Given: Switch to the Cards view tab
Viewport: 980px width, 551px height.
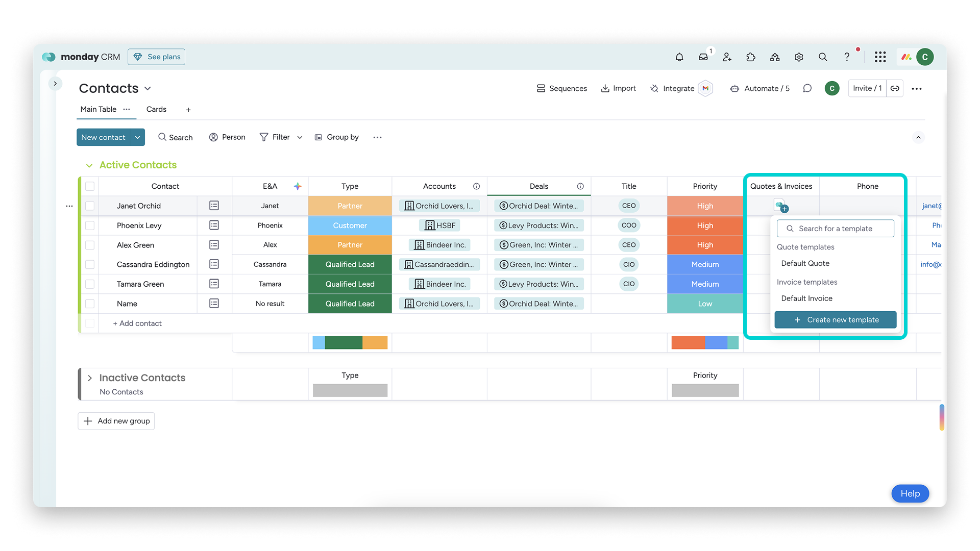Looking at the screenshot, I should [x=156, y=109].
